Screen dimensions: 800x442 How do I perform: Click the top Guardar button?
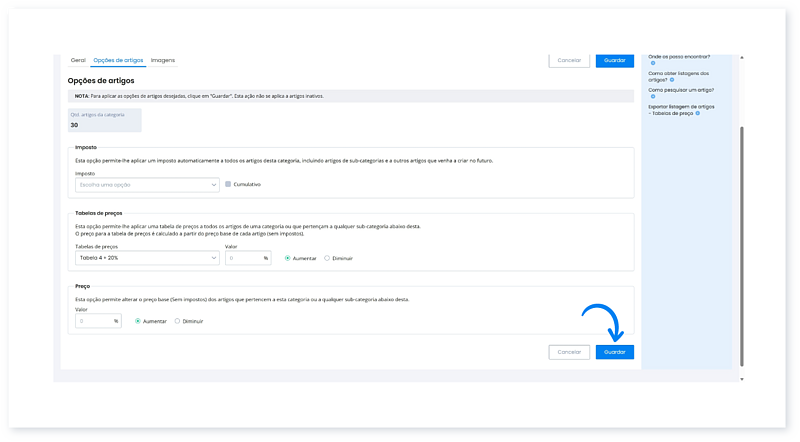click(x=614, y=60)
